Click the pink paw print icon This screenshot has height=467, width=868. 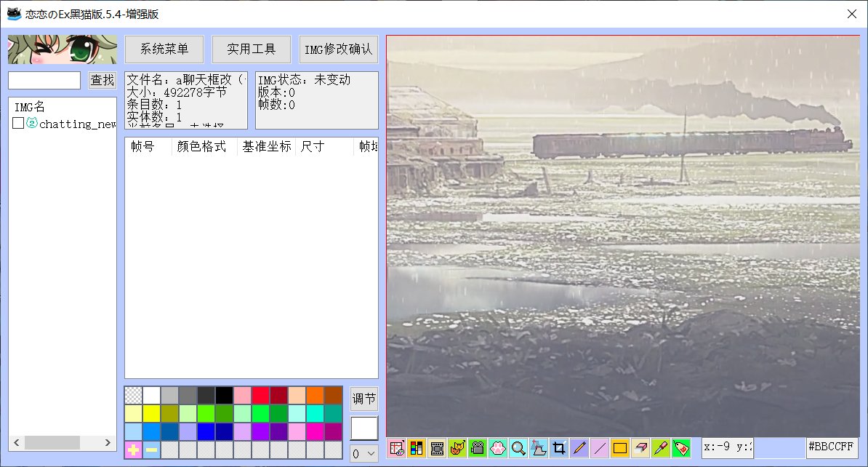(x=498, y=448)
